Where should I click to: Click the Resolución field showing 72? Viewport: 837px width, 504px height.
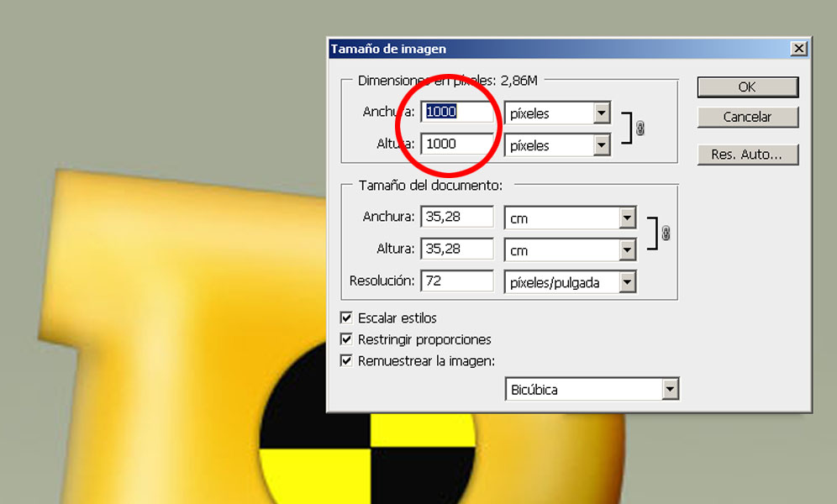point(457,281)
